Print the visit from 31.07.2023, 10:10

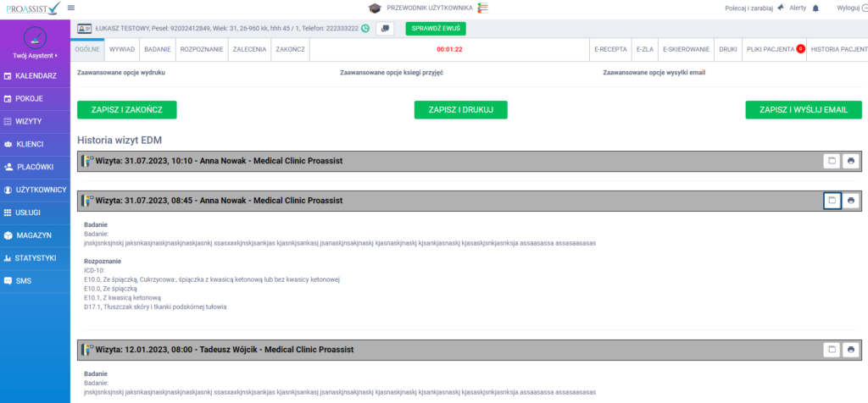[x=851, y=161]
